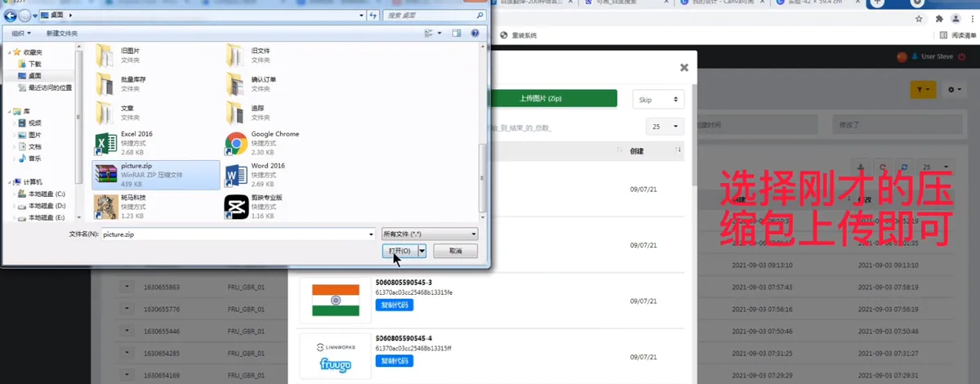The height and width of the screenshot is (384, 980).
Task: Open Chrome extensions puzzle icon
Action: tap(939, 19)
